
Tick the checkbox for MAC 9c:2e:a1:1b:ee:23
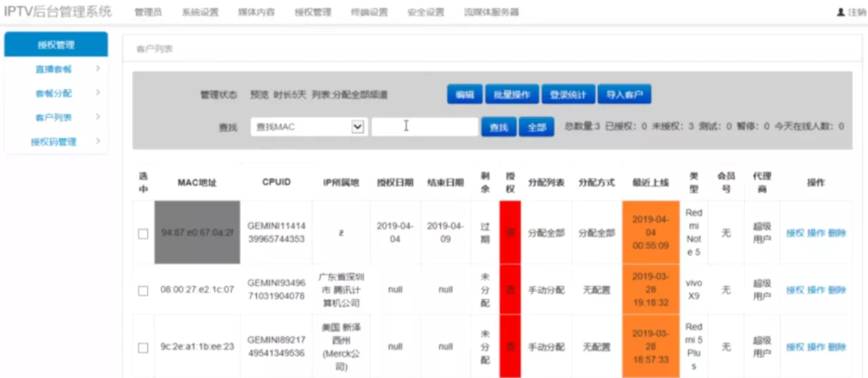pos(143,347)
